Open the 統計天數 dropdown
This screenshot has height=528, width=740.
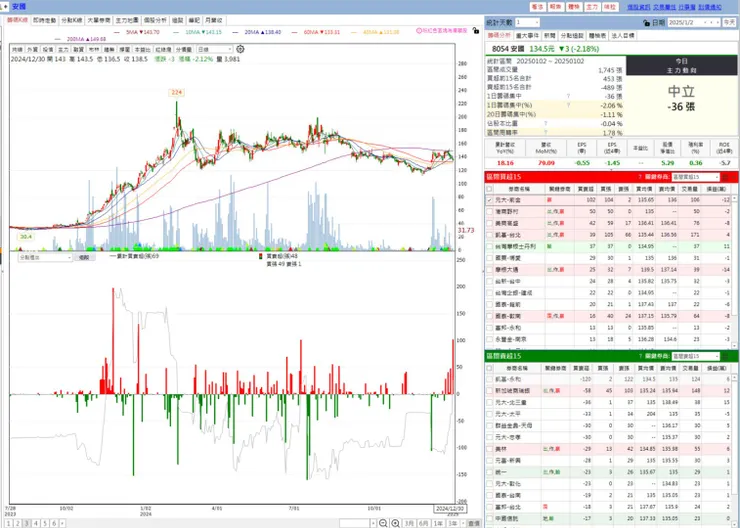click(x=527, y=23)
